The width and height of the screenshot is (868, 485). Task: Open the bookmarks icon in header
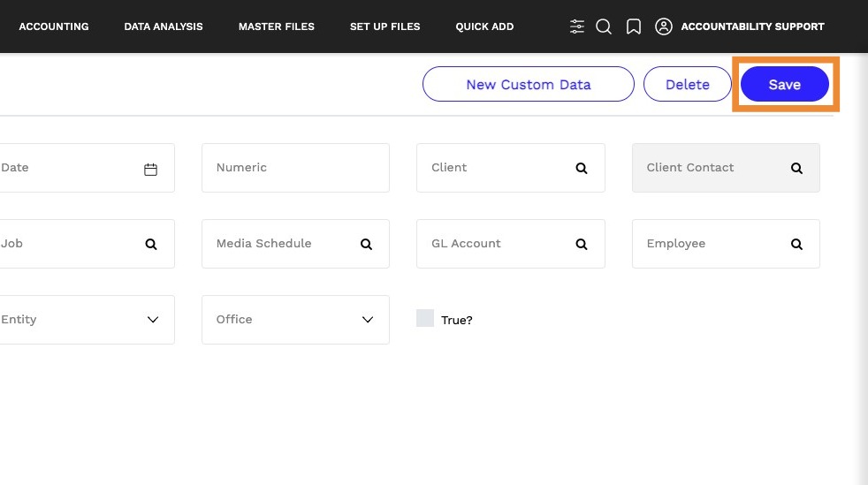click(x=634, y=27)
